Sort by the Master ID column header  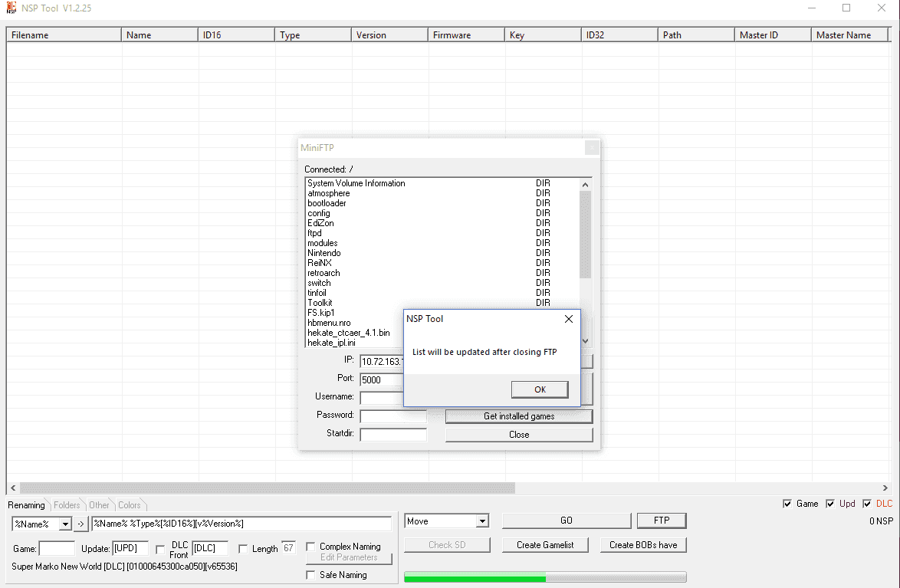coord(774,35)
